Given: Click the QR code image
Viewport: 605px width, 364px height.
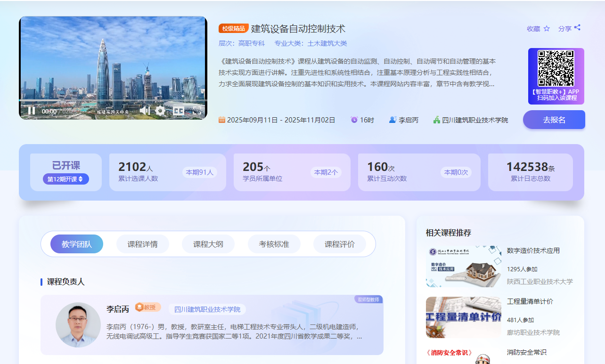Looking at the screenshot, I should [x=556, y=68].
